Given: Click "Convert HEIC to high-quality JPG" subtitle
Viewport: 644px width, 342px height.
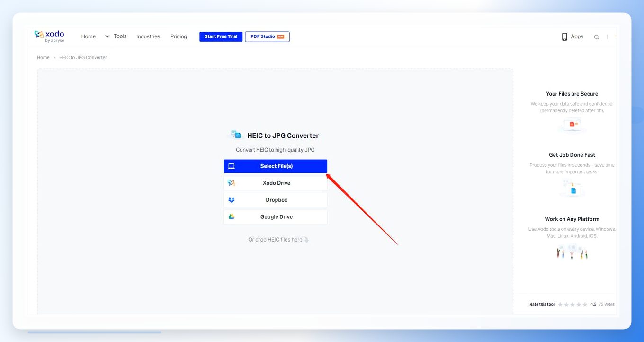Looking at the screenshot, I should [x=275, y=150].
